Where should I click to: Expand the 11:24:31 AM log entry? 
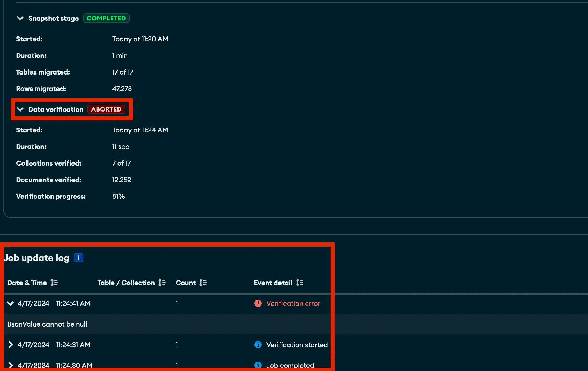click(10, 345)
